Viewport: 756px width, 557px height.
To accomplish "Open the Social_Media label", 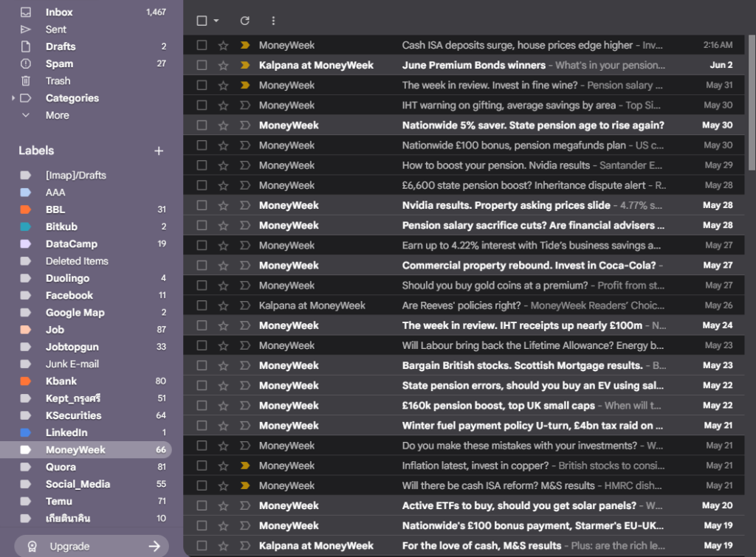I will pos(86,484).
